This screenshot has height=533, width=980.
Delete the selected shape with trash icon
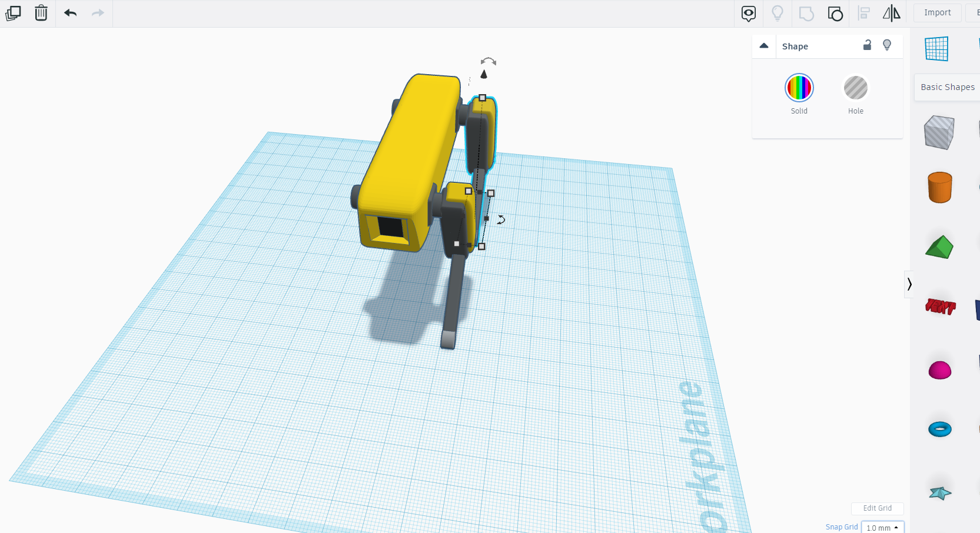point(41,13)
